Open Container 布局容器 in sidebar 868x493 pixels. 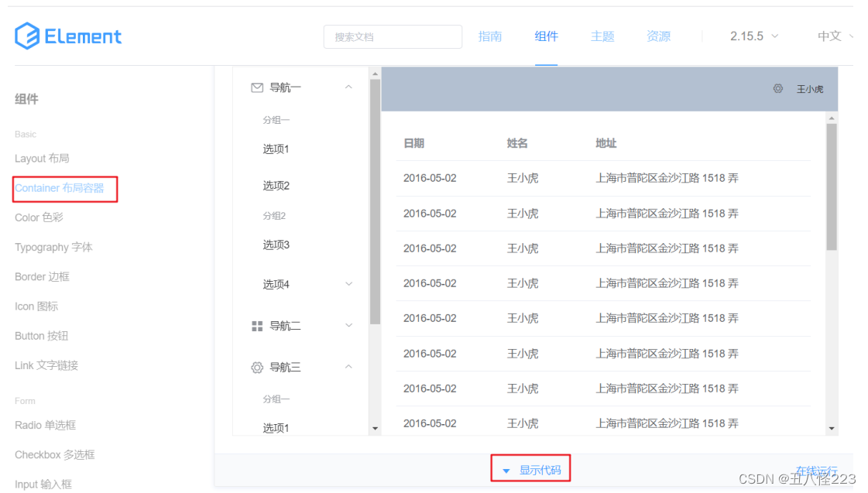(x=59, y=188)
